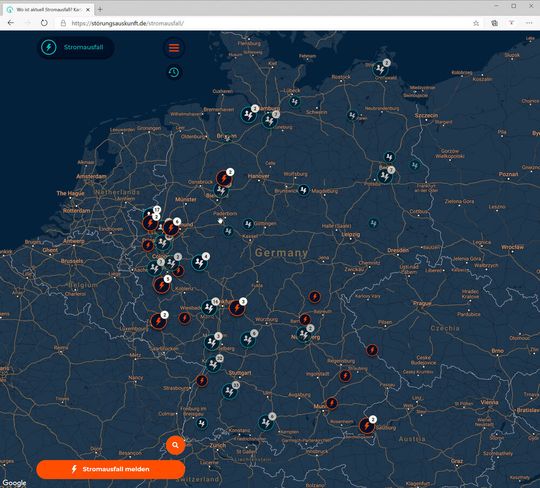Click the outage marker near Göttingen

tap(248, 224)
